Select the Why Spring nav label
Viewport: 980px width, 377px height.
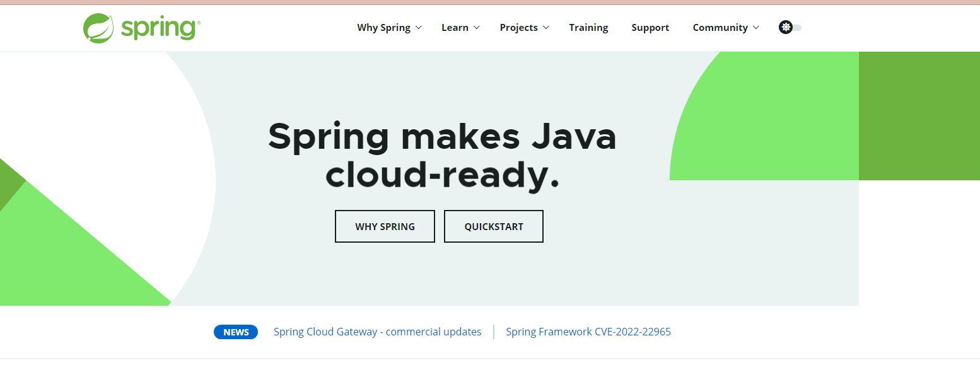(x=383, y=28)
